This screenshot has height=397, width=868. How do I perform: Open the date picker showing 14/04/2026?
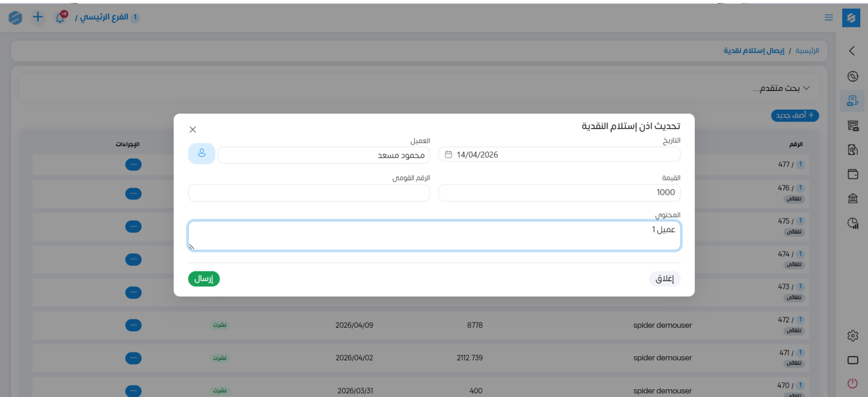(x=559, y=155)
